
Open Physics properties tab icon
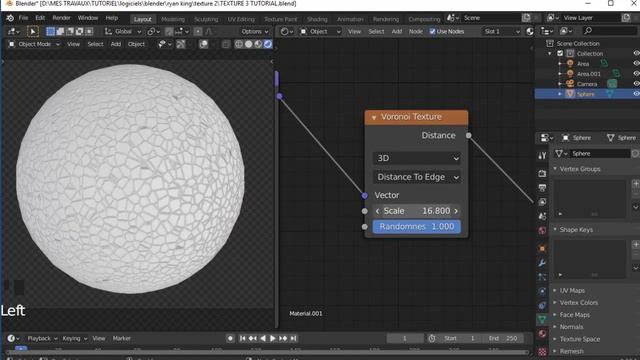pyautogui.click(x=542, y=291)
